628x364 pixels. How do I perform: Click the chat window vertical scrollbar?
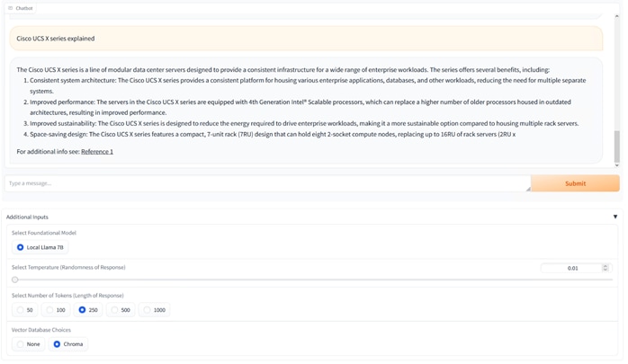pyautogui.click(x=617, y=146)
